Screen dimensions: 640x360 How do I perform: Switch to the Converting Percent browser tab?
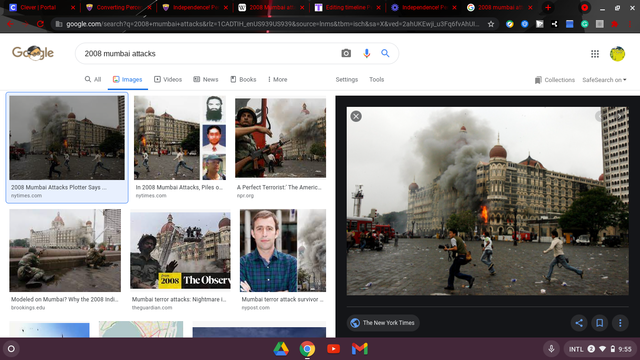(x=118, y=7)
